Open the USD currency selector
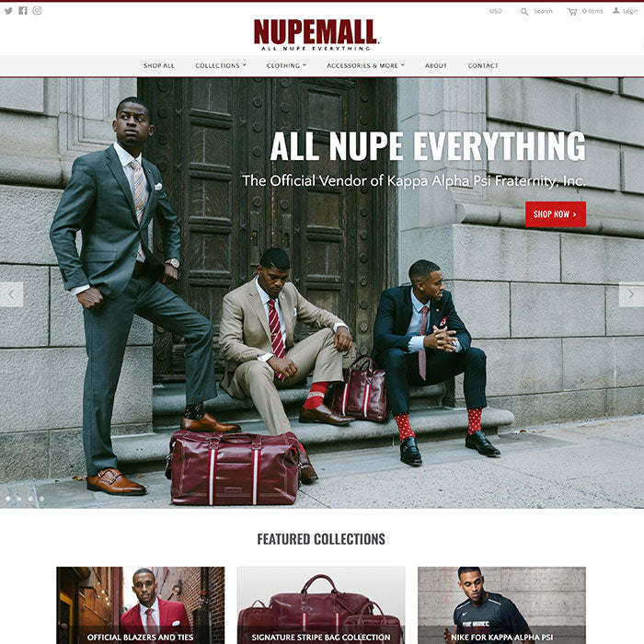 tap(498, 11)
